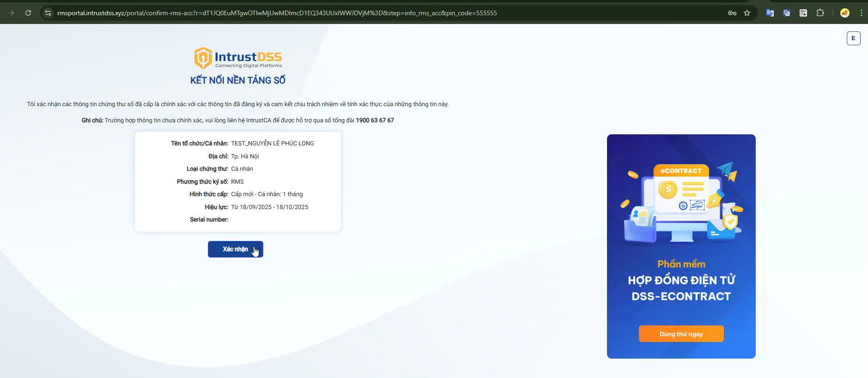Screen dimensions: 868x378
Task: Click the HỢP ĐỒNG ĐIỆN TỬ DSS-ECONTRACT title
Action: (x=681, y=288)
